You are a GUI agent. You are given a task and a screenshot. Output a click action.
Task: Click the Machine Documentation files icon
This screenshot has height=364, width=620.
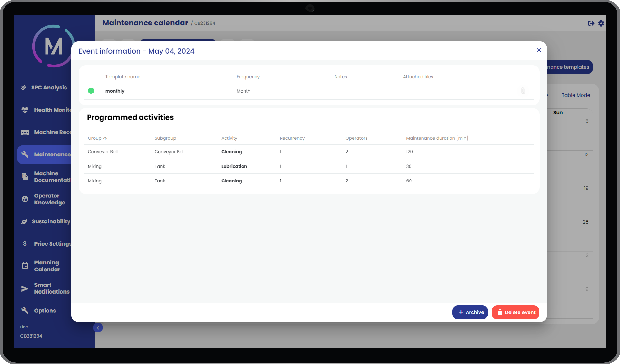25,176
